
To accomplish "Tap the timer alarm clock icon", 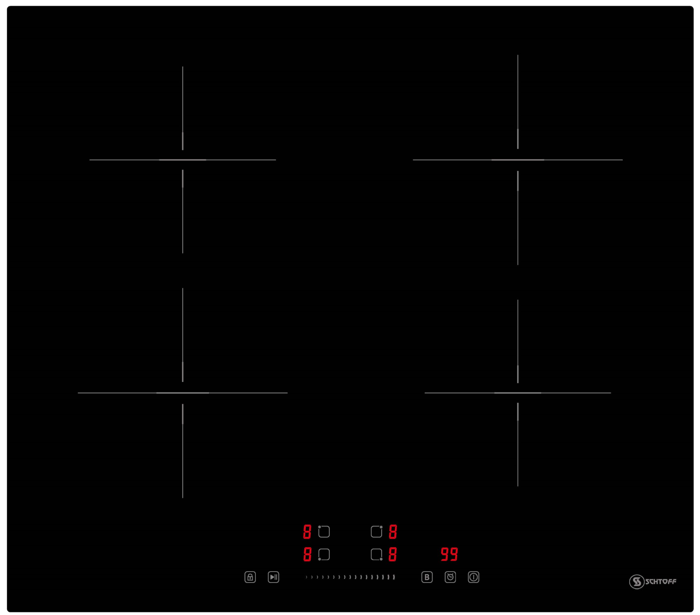I will click(x=450, y=577).
